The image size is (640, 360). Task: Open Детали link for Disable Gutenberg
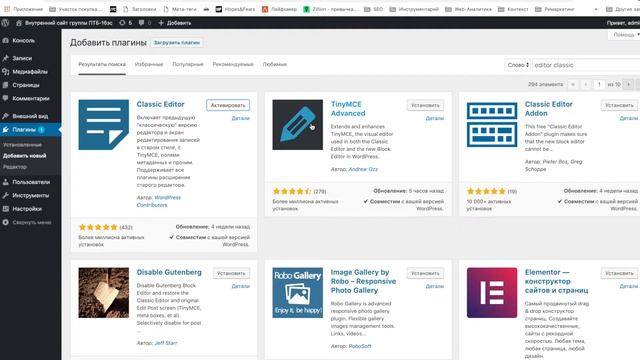240,286
